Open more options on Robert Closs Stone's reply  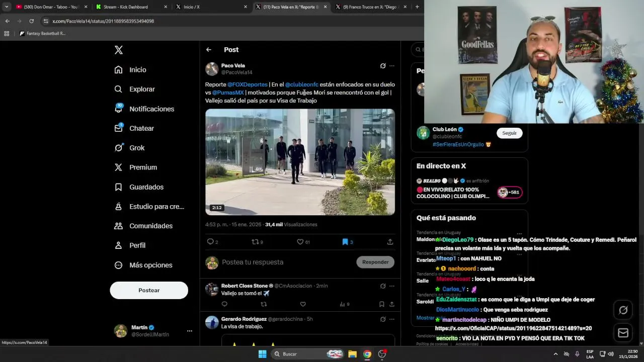(x=392, y=286)
